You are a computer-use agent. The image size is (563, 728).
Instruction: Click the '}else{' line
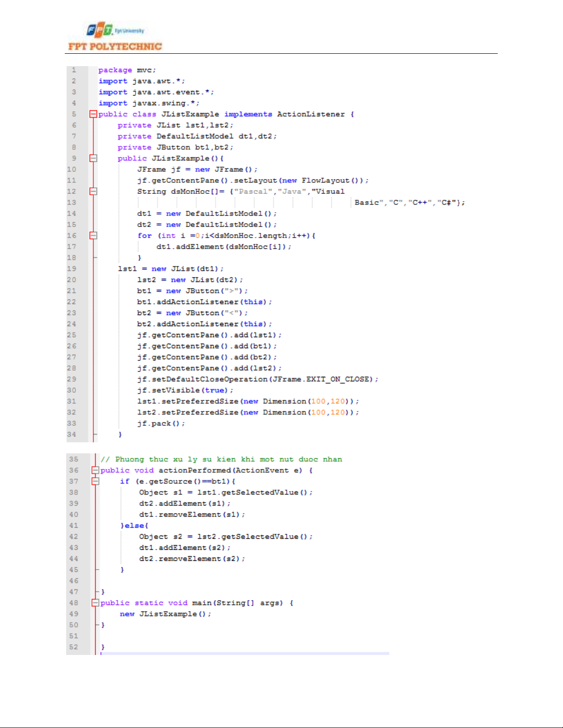(x=134, y=525)
